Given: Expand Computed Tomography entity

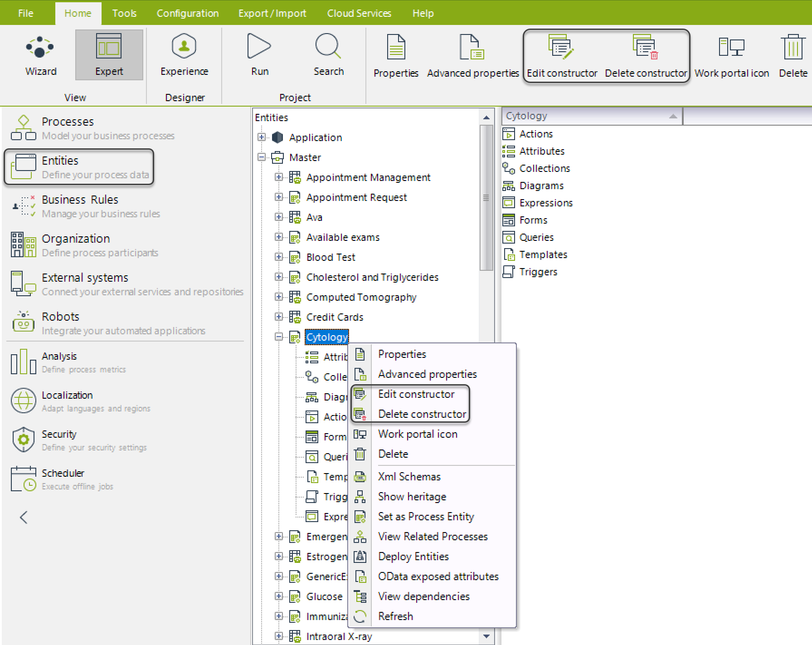Looking at the screenshot, I should click(x=279, y=297).
